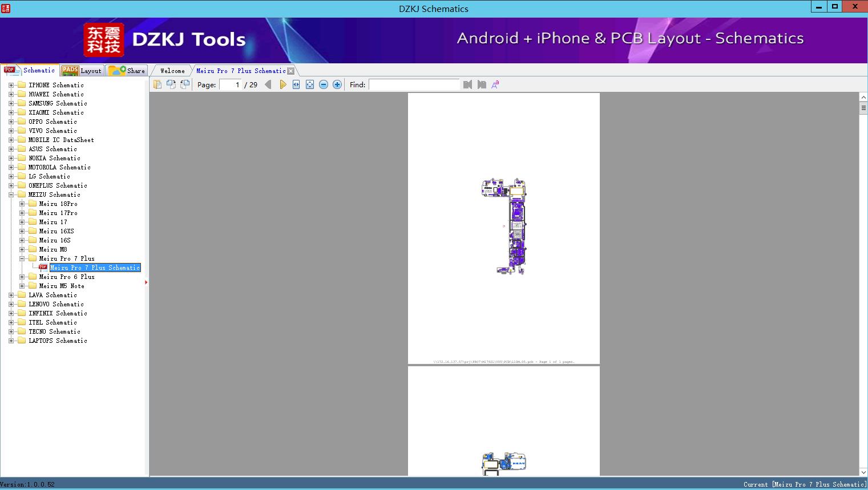
Task: Select Meizu 16S in the tree
Action: coord(55,240)
